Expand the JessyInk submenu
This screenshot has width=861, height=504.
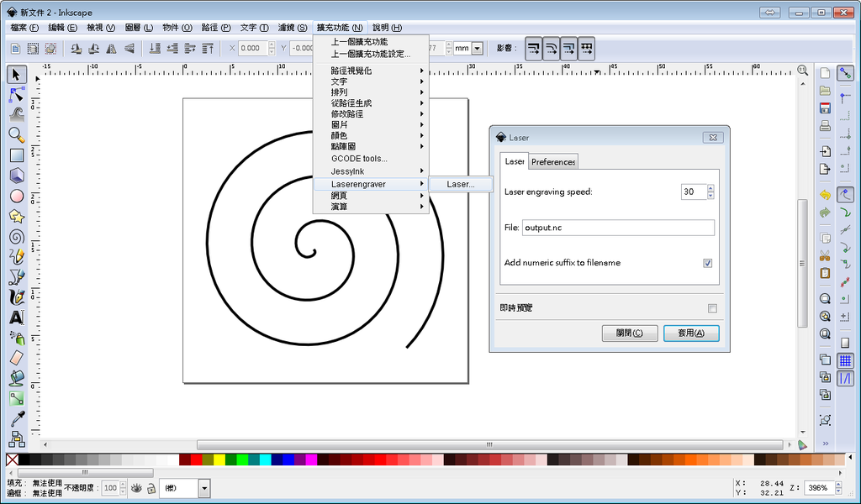tap(371, 171)
